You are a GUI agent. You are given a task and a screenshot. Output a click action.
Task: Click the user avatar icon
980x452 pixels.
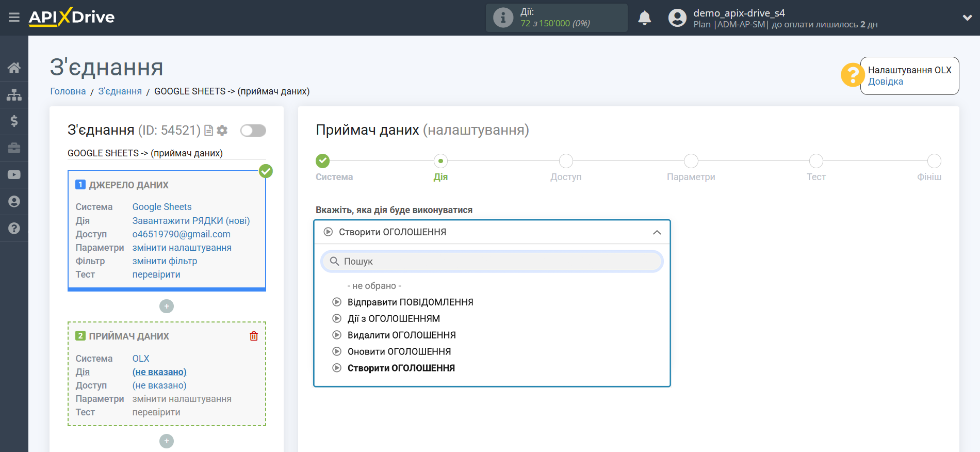point(677,18)
